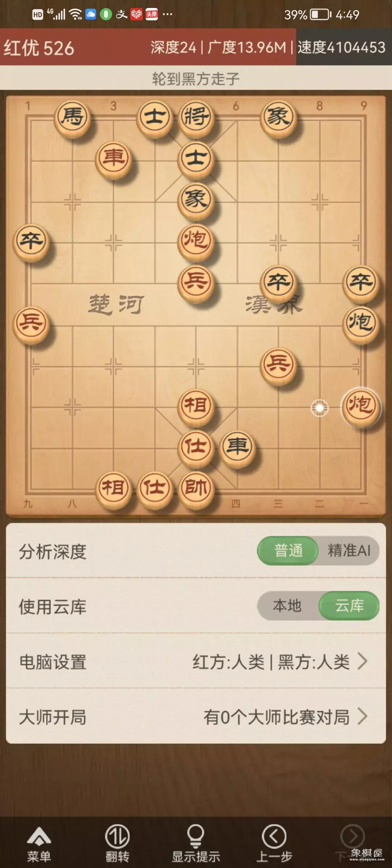Select the black 車 next to red 仕
This screenshot has width=392, height=868.
237,447
